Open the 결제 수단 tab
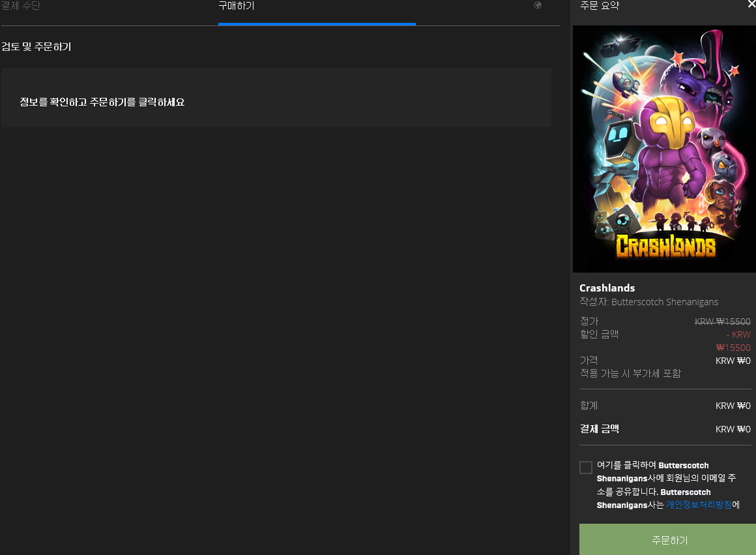756x555 pixels. pyautogui.click(x=21, y=6)
